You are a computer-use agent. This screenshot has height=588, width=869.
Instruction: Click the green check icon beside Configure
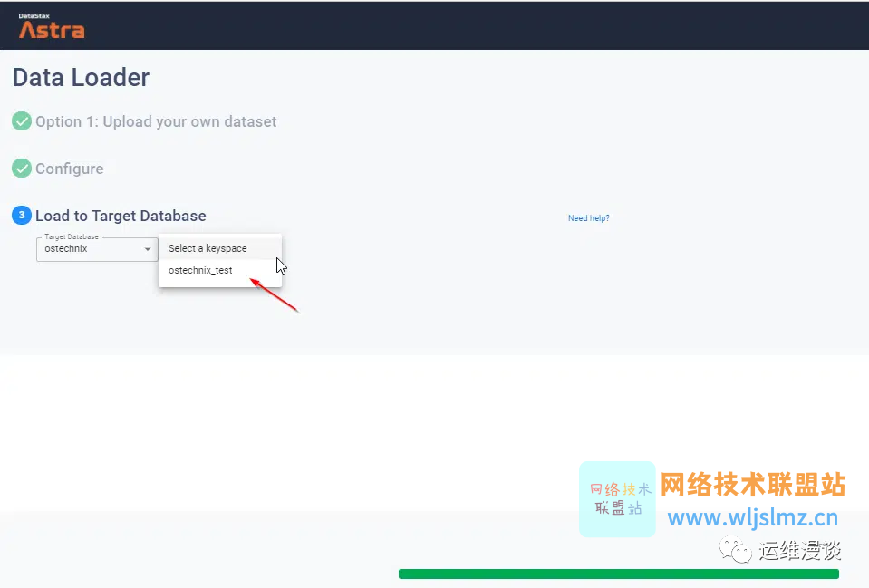coord(22,169)
